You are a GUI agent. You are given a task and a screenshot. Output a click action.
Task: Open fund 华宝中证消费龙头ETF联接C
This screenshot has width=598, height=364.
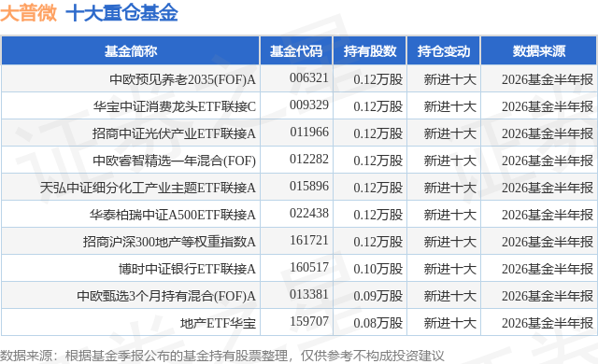tap(175, 106)
